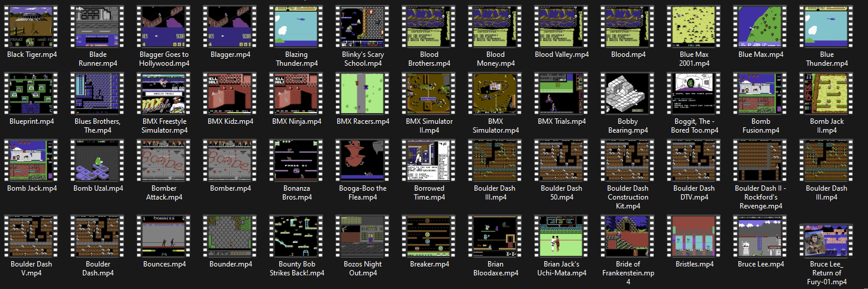This screenshot has width=868, height=289.
Task: Click the file name Booga-Boo the Flea.mp4
Action: click(363, 192)
